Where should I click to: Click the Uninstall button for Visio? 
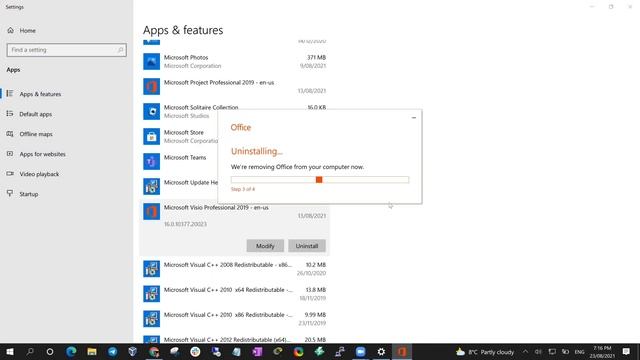tap(307, 246)
